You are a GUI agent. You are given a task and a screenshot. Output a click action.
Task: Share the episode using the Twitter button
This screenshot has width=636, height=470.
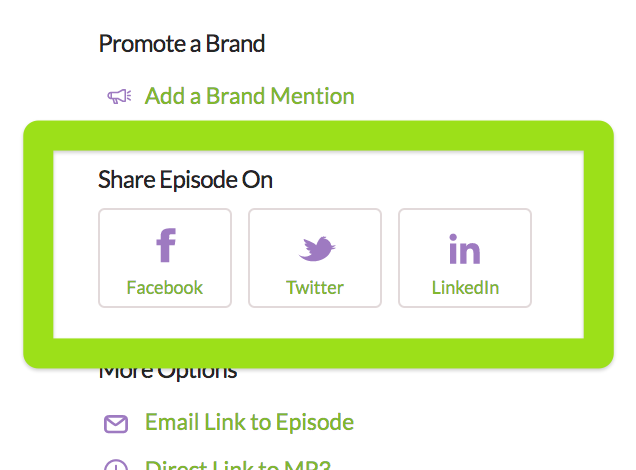[315, 258]
